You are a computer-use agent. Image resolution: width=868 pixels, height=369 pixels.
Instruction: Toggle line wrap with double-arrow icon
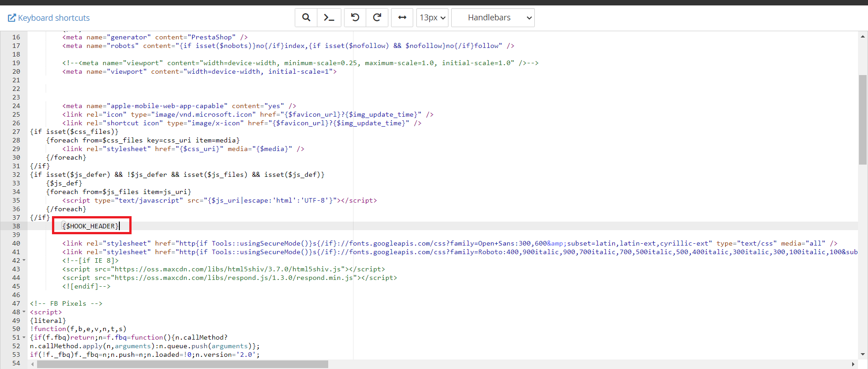(402, 18)
